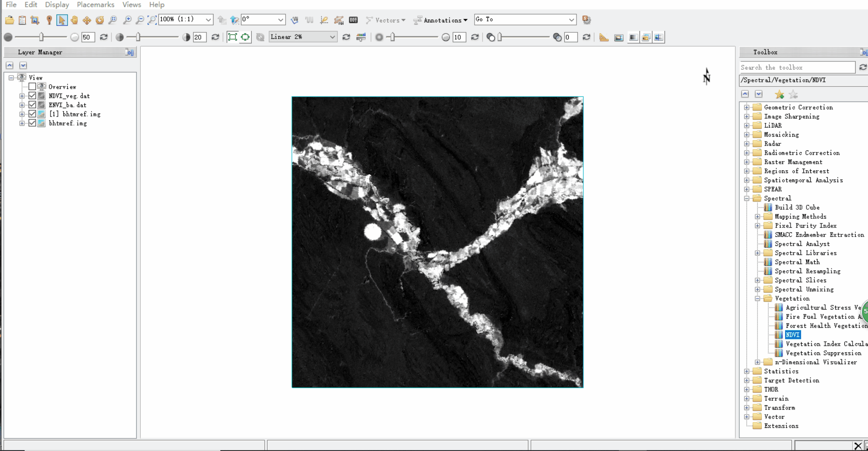868x451 pixels.
Task: Reset contrast with its refresh icon
Action: 215,37
